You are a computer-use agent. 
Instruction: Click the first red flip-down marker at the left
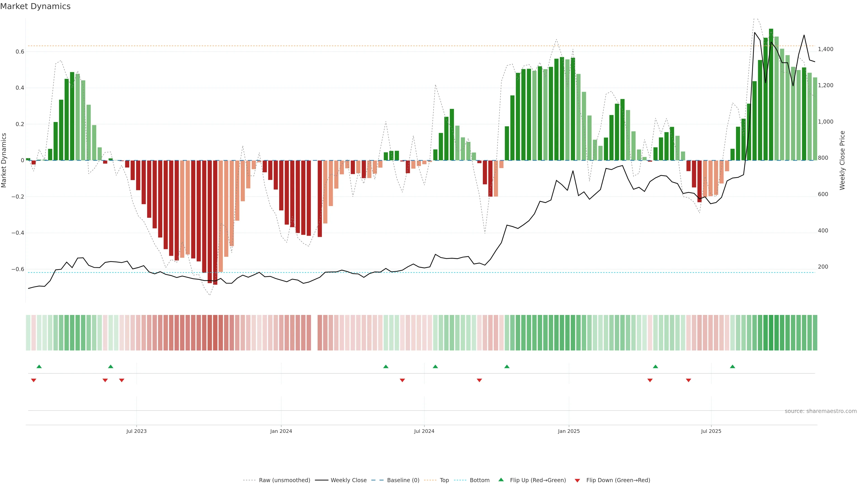click(33, 380)
